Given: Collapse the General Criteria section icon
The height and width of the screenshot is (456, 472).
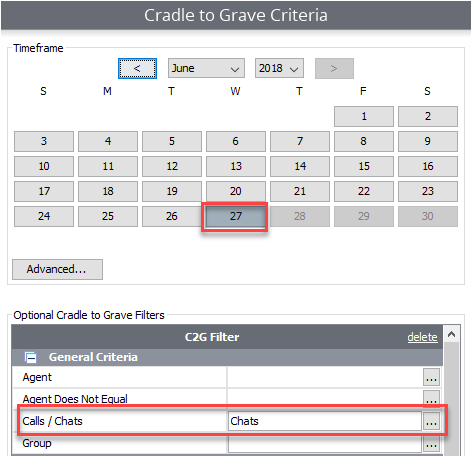Looking at the screenshot, I should [31, 357].
